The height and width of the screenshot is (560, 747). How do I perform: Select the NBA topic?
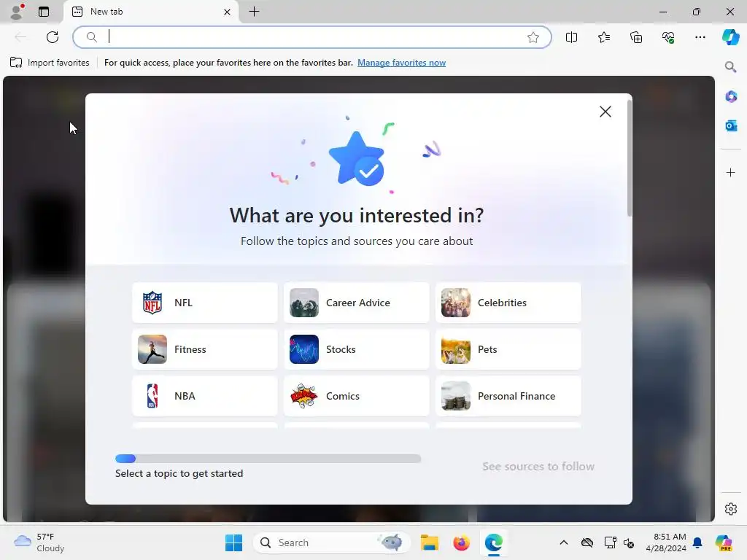click(x=205, y=396)
